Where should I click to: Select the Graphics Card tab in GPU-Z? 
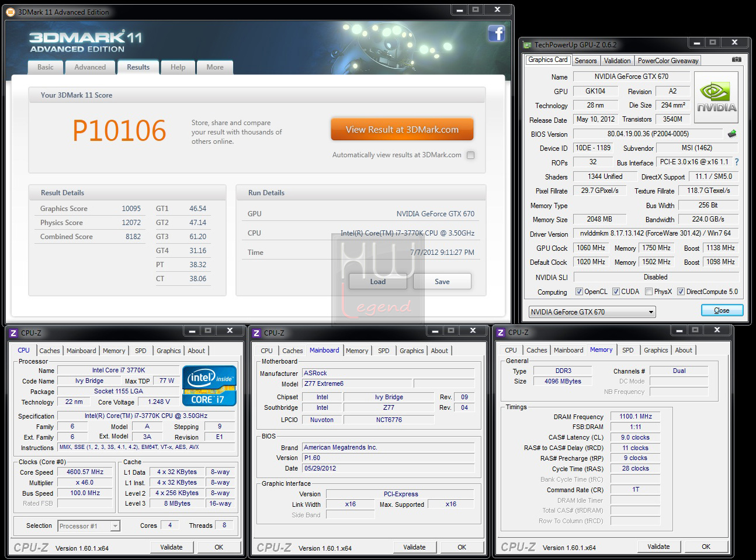pyautogui.click(x=548, y=60)
